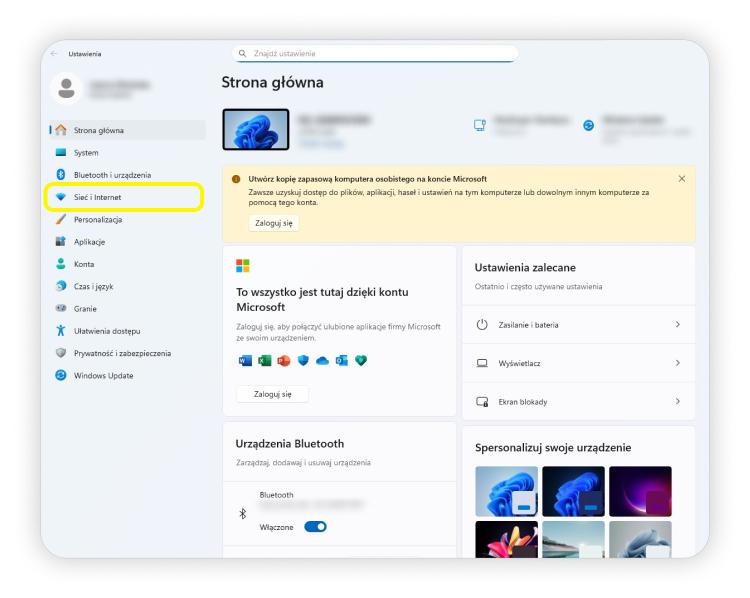
Task: Click the Czas i język globe icon
Action: pyautogui.click(x=61, y=286)
